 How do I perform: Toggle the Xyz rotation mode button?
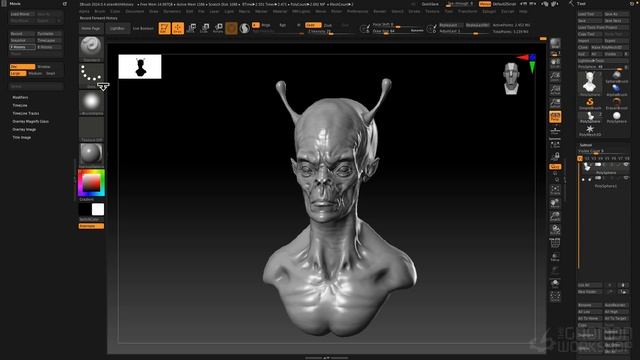coord(555,167)
